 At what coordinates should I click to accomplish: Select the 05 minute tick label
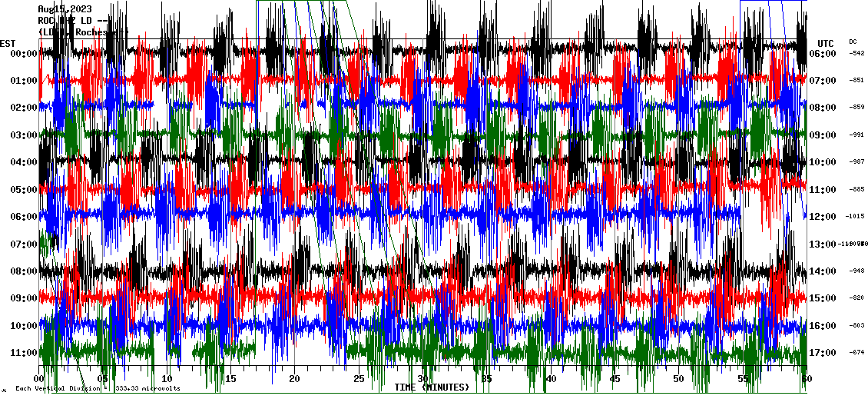[103, 379]
